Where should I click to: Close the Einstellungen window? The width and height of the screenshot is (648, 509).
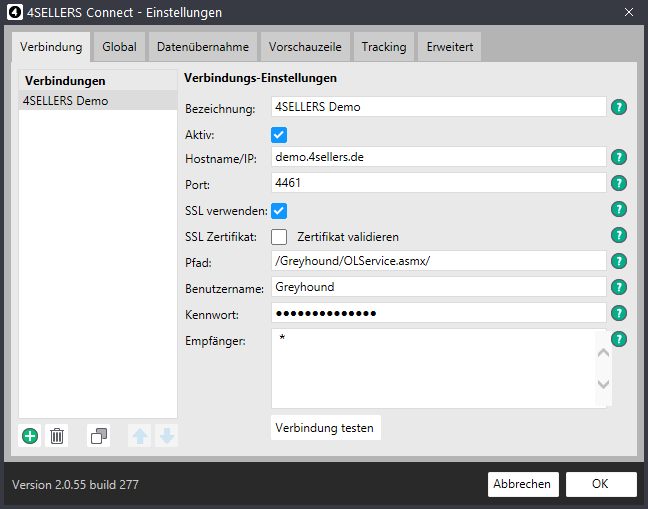pos(629,12)
